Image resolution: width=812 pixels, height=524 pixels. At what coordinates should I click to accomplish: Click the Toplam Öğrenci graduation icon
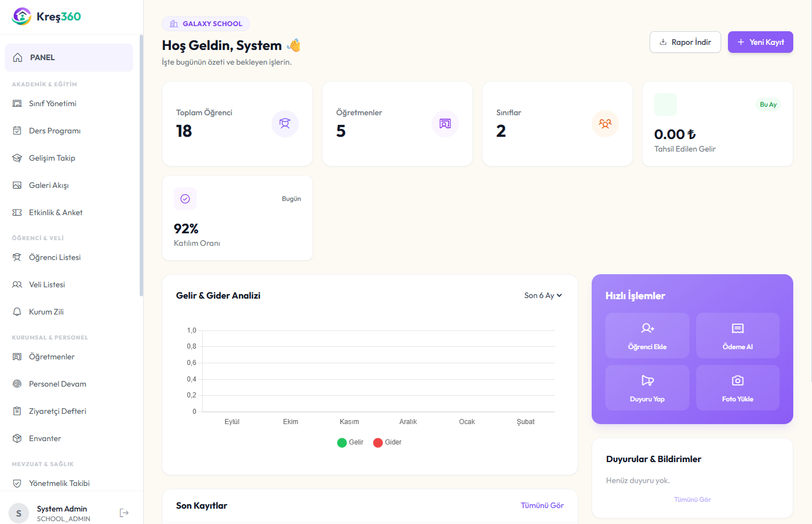click(284, 124)
